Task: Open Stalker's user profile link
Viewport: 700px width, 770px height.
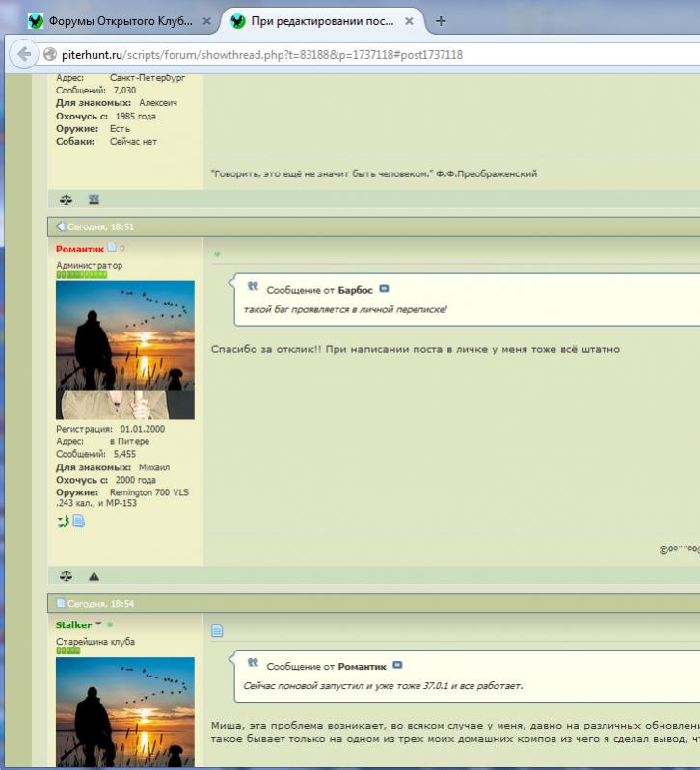Action: [73, 625]
